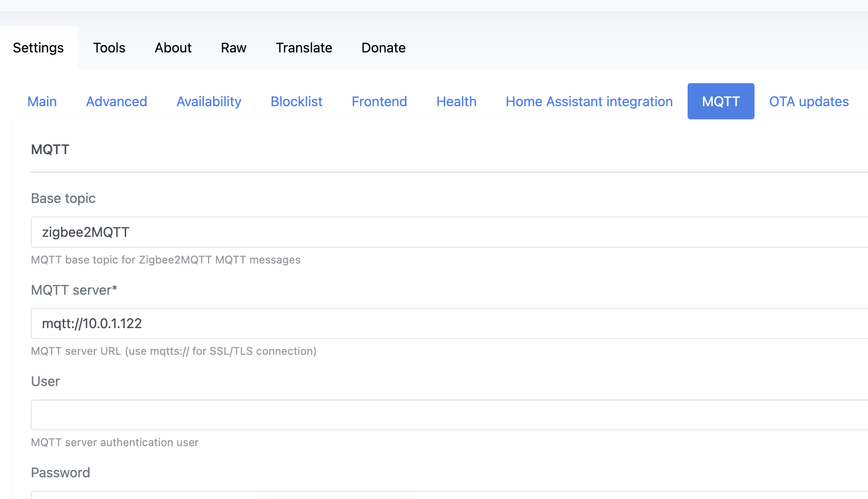Open Home Assistant integration settings

pyautogui.click(x=589, y=101)
